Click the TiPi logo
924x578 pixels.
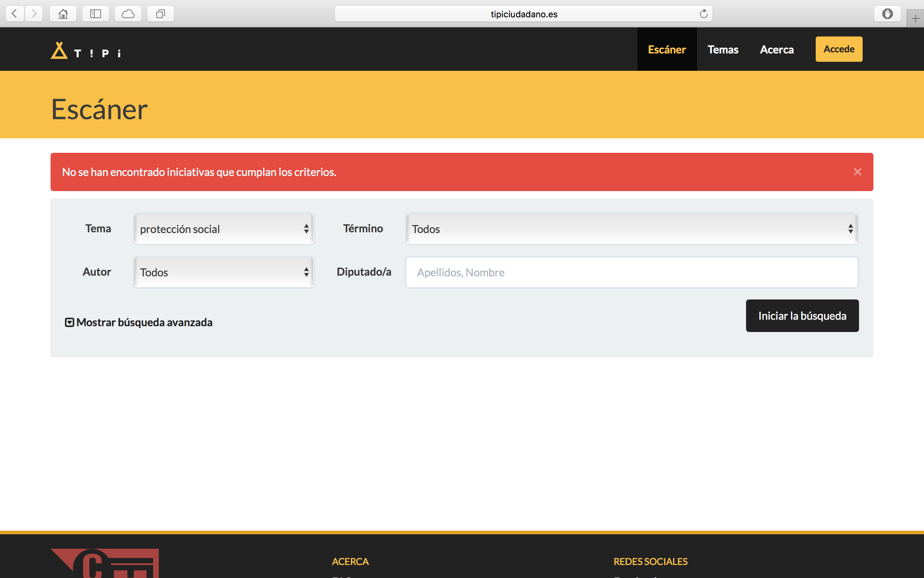(86, 50)
